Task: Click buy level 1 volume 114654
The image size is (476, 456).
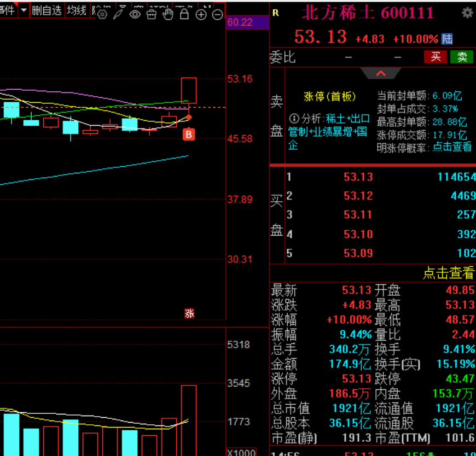Action: click(x=456, y=177)
